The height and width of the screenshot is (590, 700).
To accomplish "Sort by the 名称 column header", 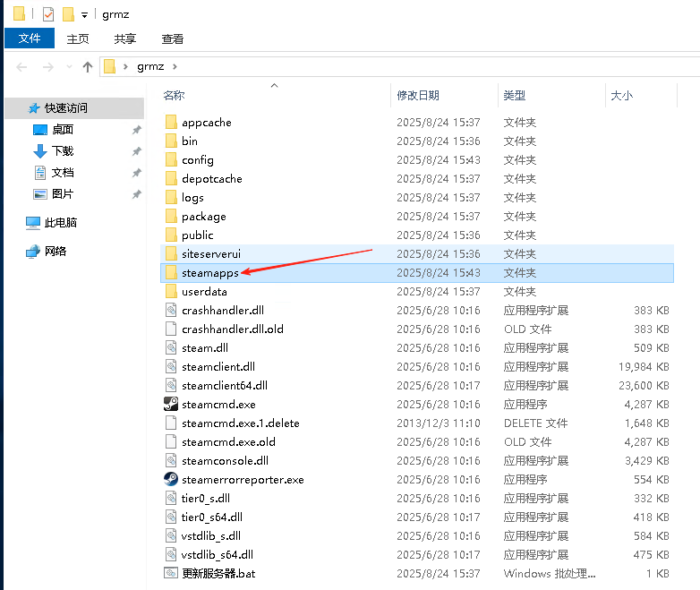I will 175,95.
